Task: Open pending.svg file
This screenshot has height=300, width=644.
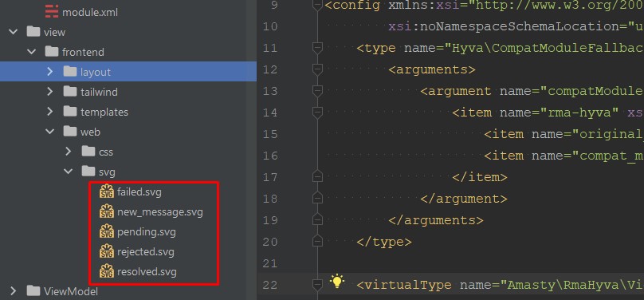Action: (147, 231)
